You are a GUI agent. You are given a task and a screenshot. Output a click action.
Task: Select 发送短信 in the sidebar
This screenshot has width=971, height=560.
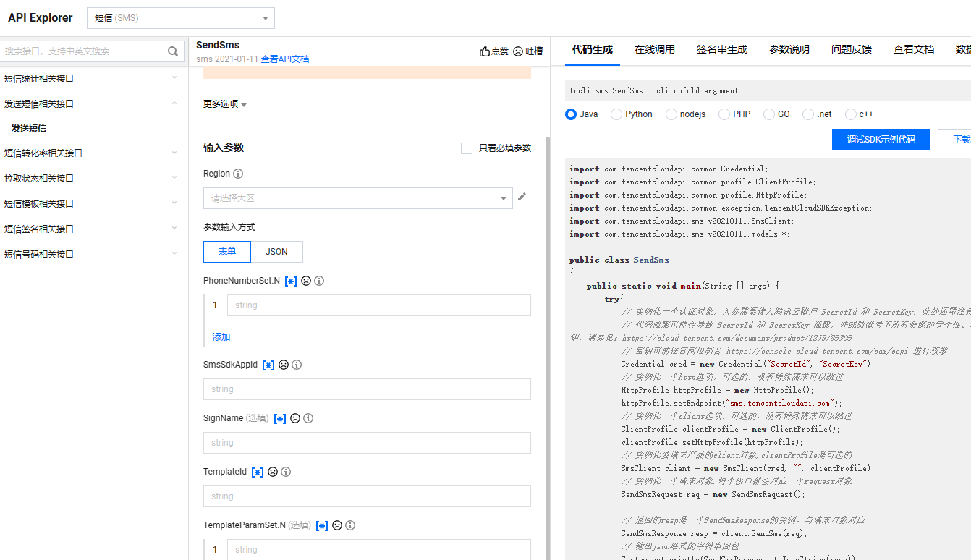pyautogui.click(x=29, y=129)
